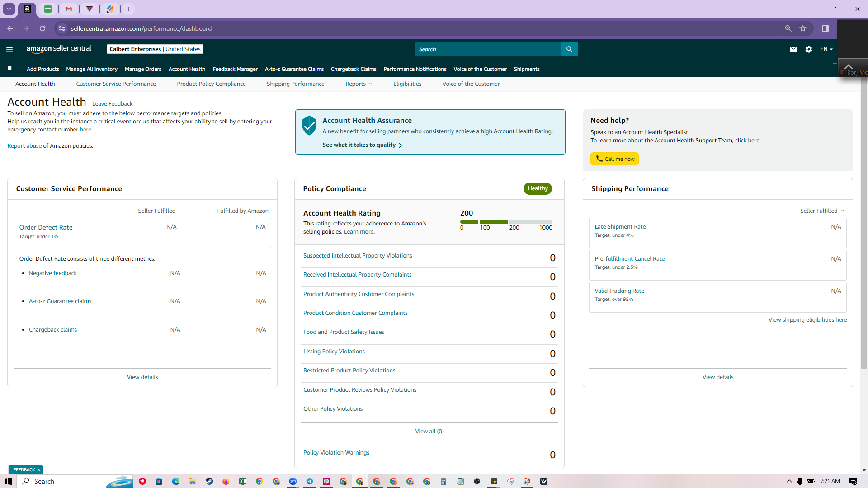Open site information icon in the address bar
This screenshot has height=488, width=868.
click(62, 28)
